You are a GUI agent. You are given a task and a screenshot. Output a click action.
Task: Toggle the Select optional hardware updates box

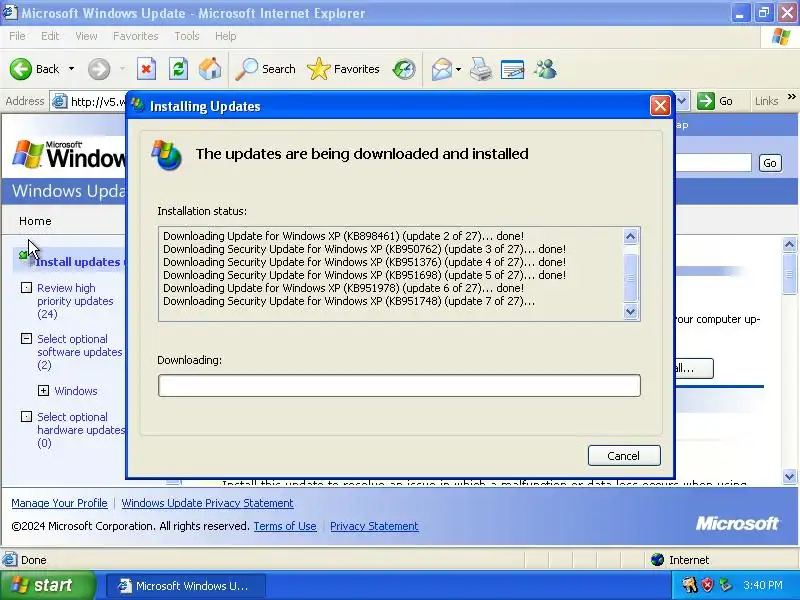[x=26, y=416]
